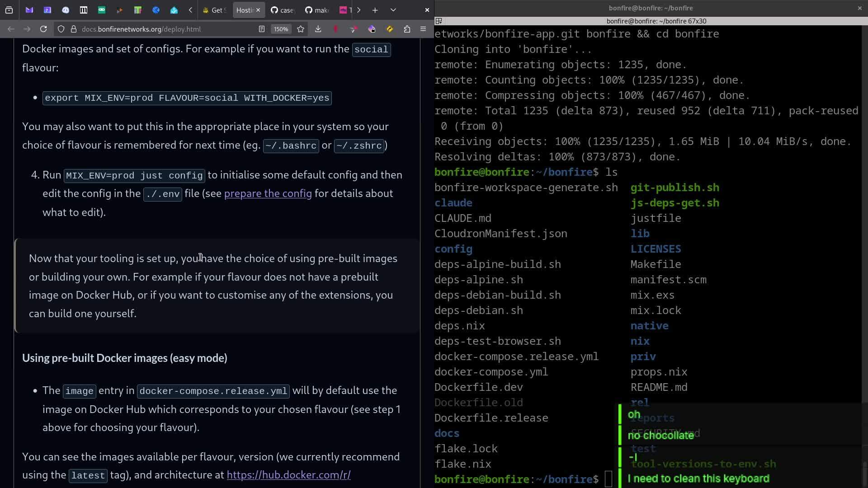The image size is (868, 488).
Task: Go back to previous page
Action: [11, 29]
